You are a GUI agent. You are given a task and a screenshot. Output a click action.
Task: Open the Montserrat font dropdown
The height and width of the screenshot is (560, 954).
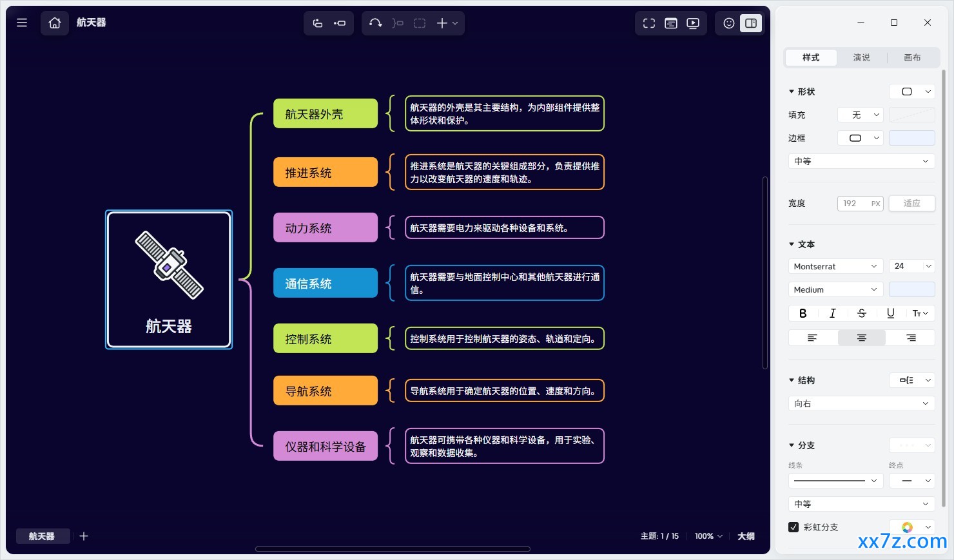point(835,266)
